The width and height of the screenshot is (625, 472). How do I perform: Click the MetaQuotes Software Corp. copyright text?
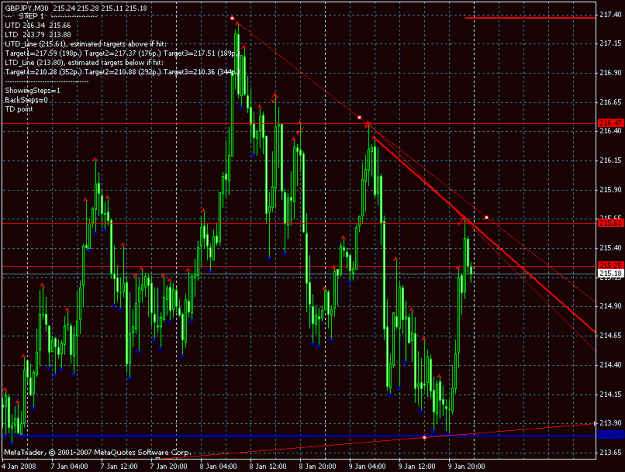[x=97, y=452]
